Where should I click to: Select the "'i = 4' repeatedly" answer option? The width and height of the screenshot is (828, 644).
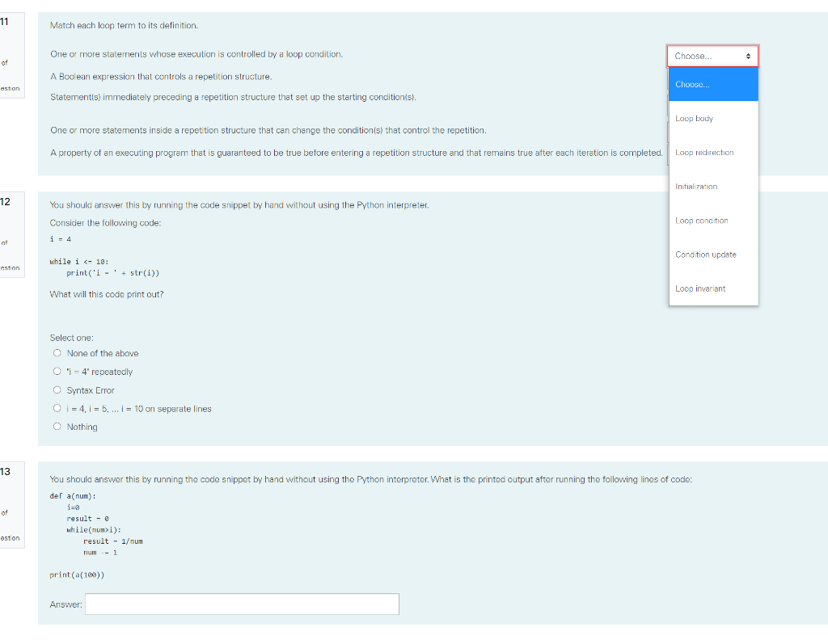[x=57, y=371]
